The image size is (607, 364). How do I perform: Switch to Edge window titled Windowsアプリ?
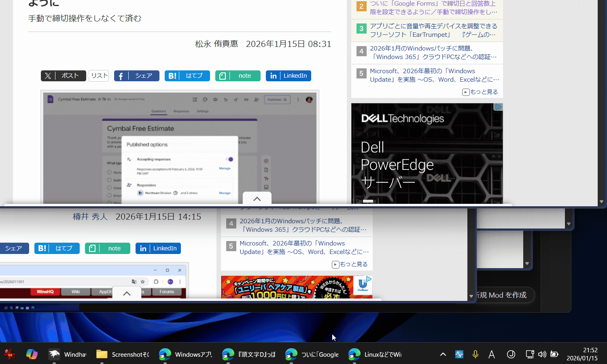coord(186,354)
